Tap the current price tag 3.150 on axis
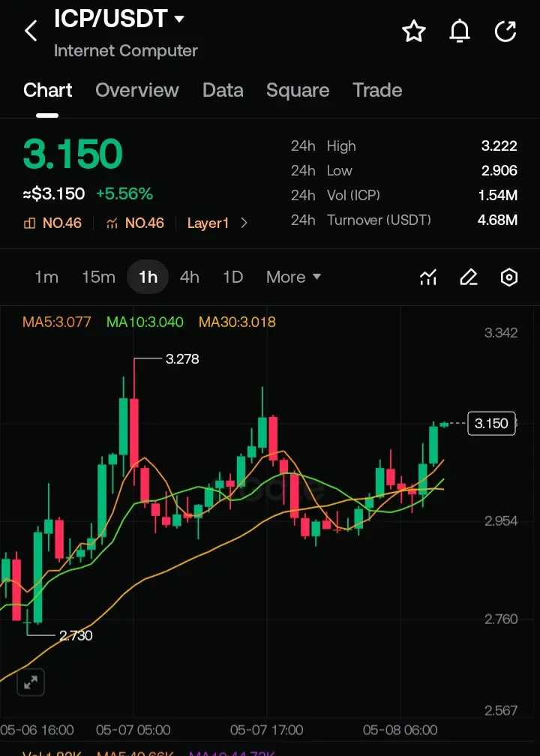Viewport: 540px width, 756px height. (491, 423)
